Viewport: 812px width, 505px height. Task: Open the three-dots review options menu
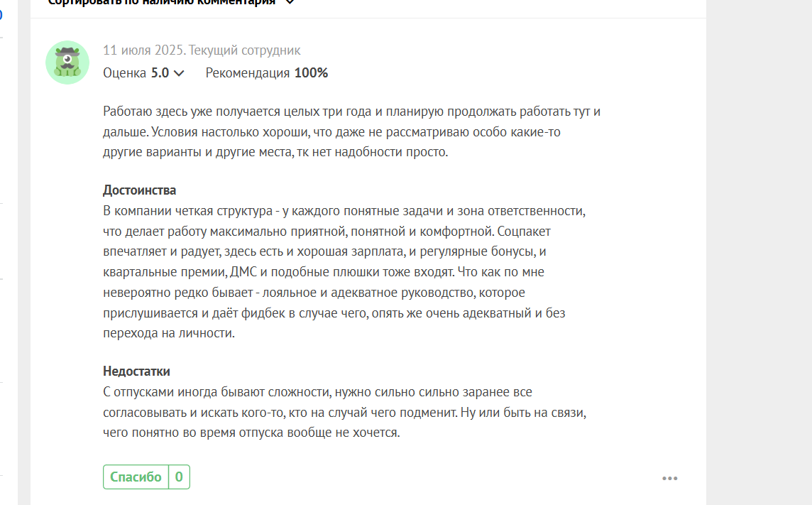[669, 478]
